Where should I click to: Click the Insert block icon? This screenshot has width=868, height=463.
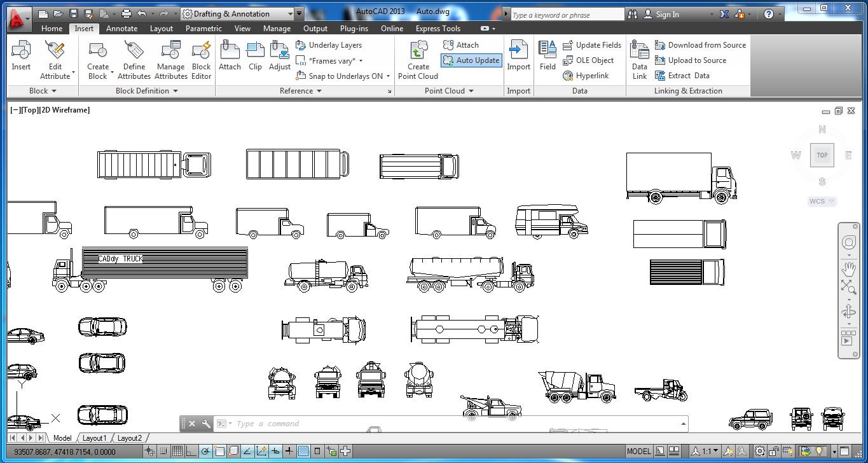point(21,56)
